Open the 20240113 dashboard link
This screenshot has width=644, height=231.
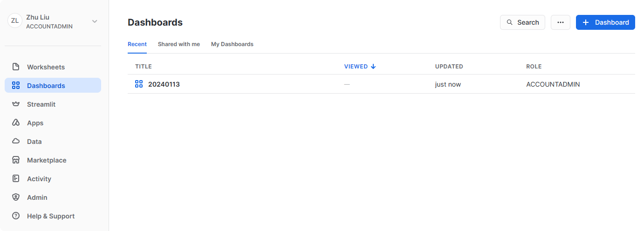[164, 84]
